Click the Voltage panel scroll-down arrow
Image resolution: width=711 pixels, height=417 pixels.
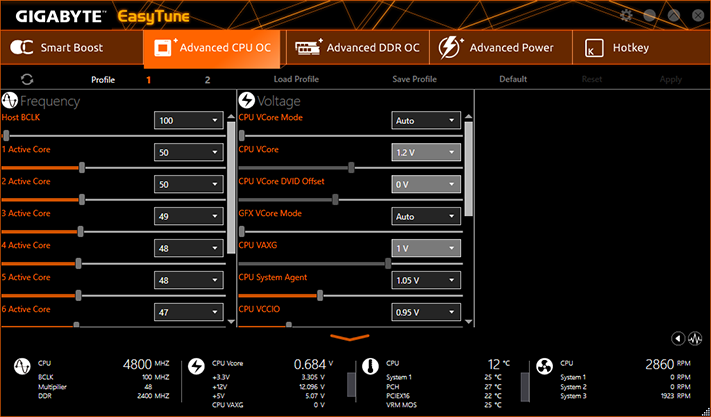(468, 321)
